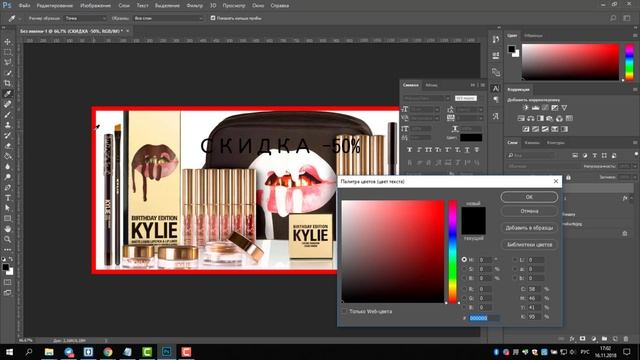Image resolution: width=640 pixels, height=360 pixels.
Task: Add an Invert adjustment layer
Action: coord(526,129)
